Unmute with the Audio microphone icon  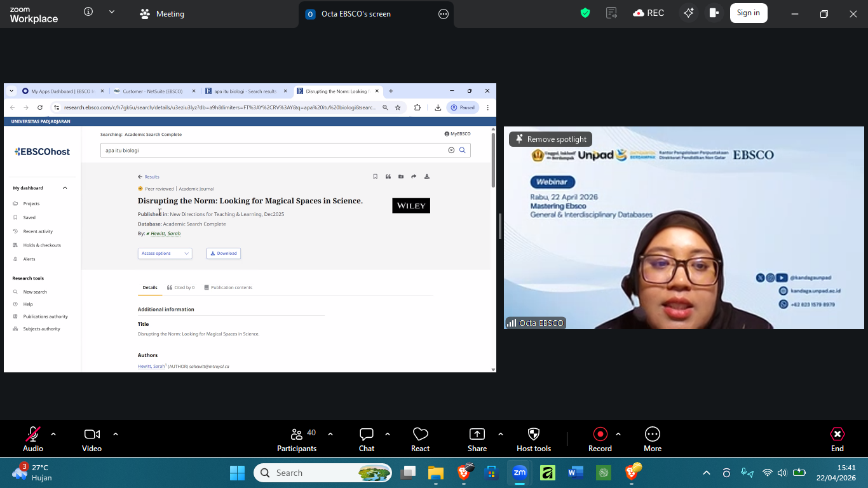(x=33, y=434)
